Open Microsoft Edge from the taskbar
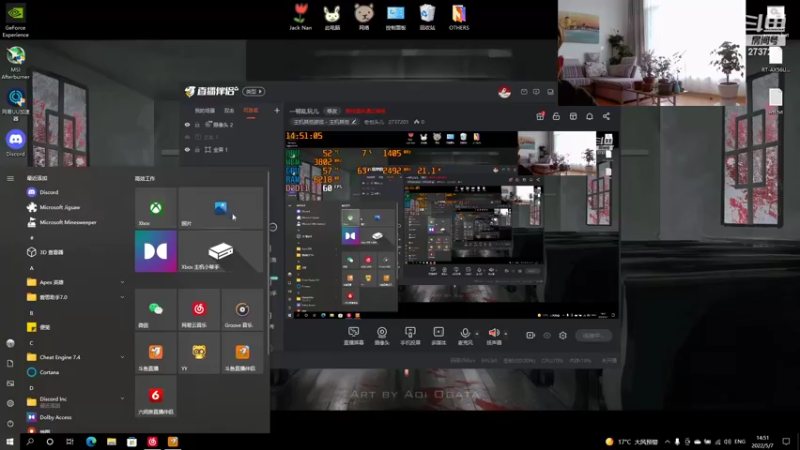 click(x=91, y=441)
